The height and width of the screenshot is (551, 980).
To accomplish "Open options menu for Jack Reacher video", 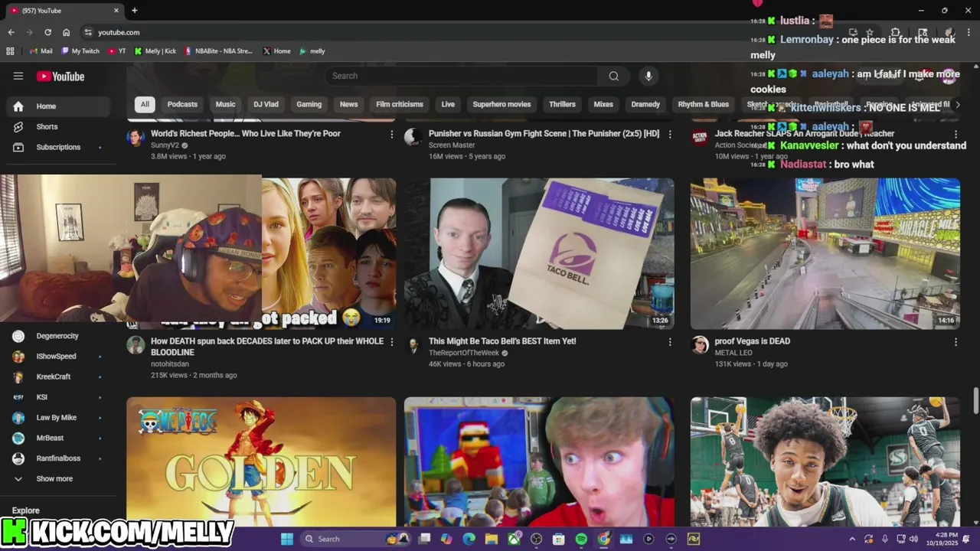I will 955,135.
